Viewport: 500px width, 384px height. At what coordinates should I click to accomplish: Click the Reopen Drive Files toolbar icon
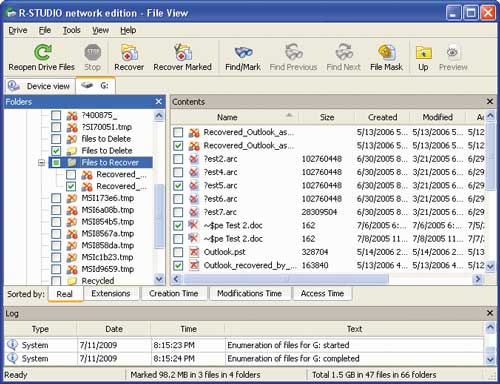pos(42,52)
